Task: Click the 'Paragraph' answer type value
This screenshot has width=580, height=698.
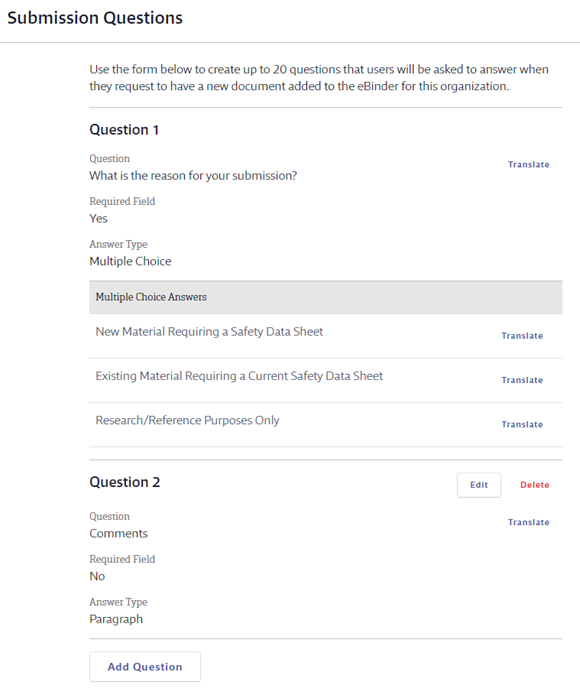Action: (116, 619)
